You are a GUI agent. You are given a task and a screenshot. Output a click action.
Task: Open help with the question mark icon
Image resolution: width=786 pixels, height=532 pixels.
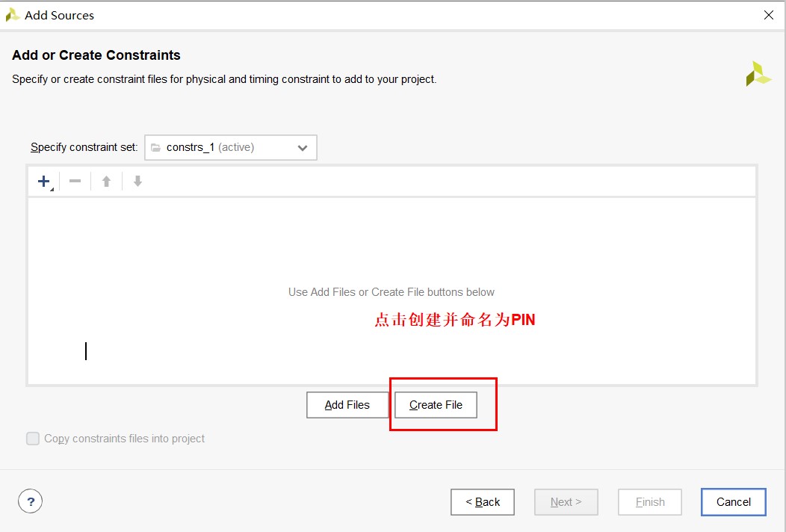[30, 501]
